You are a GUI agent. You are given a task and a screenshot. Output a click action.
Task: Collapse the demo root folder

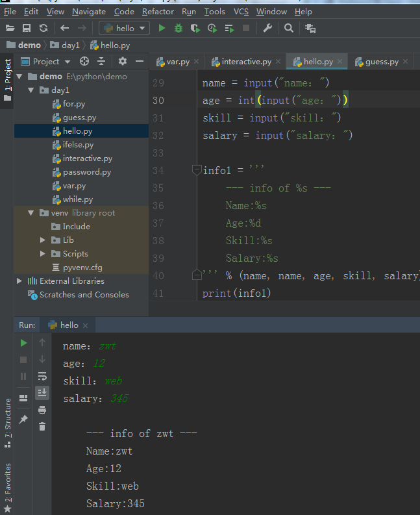[x=19, y=77]
